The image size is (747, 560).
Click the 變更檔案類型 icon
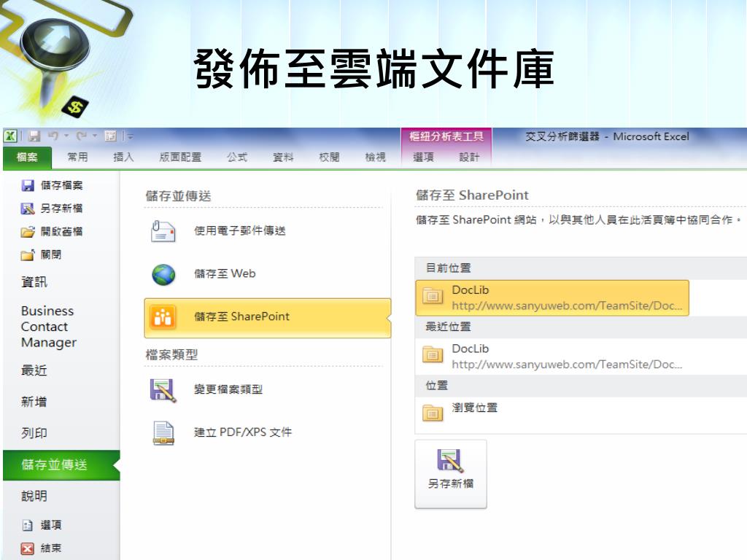tap(163, 390)
